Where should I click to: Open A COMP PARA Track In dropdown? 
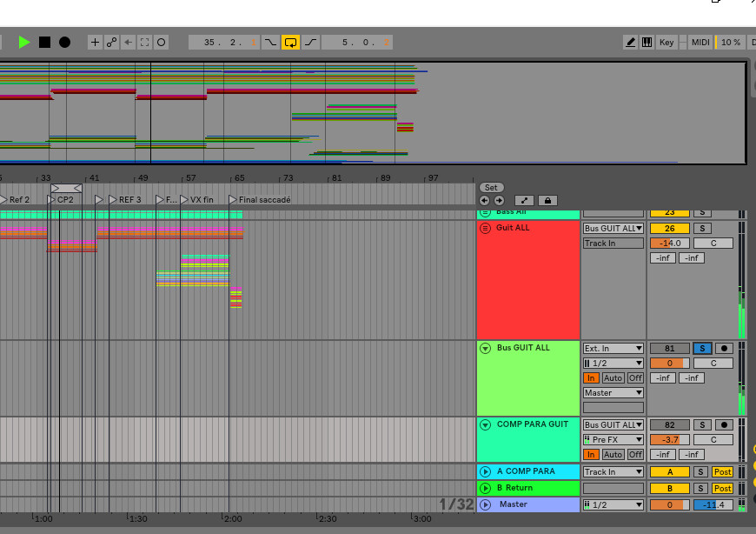coord(613,471)
